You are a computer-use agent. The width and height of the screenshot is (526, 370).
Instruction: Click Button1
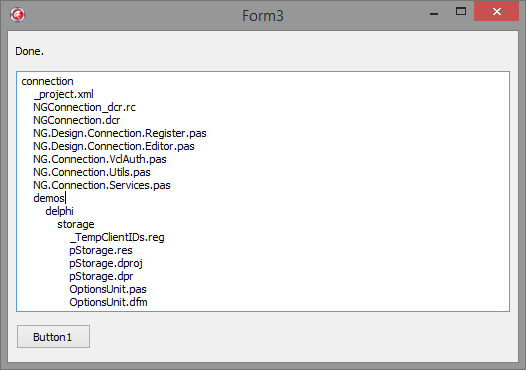53,336
